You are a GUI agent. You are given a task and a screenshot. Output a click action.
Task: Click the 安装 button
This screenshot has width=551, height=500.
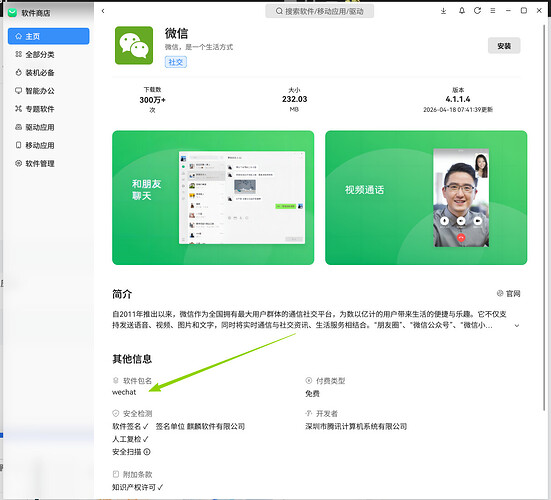[504, 46]
